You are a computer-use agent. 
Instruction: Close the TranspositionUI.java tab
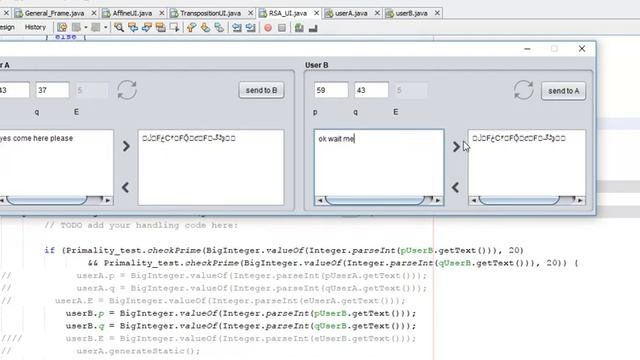tap(251, 13)
